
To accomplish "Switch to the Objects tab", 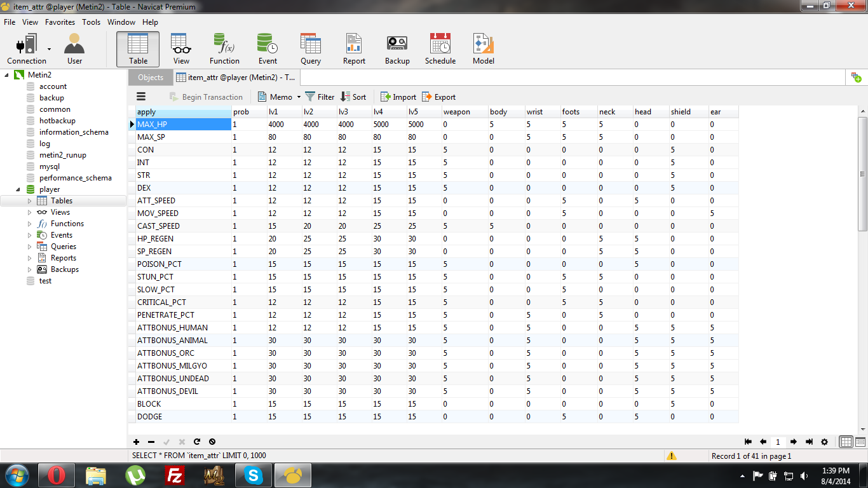I will (151, 78).
